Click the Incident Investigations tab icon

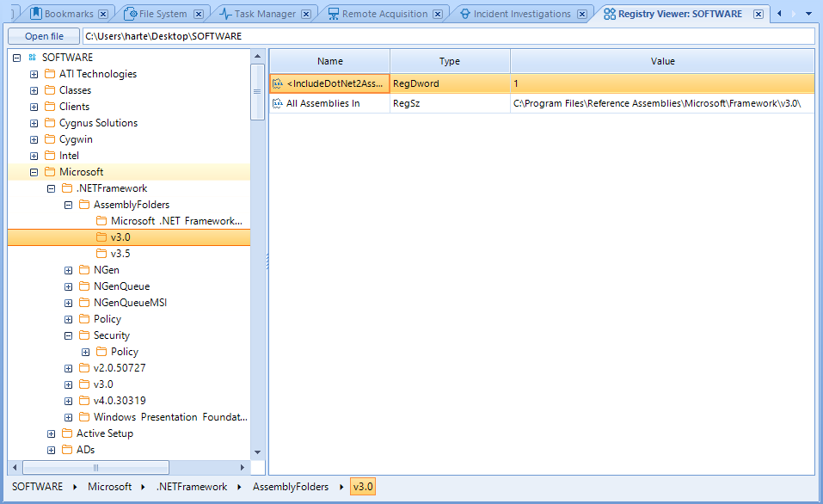tap(464, 14)
